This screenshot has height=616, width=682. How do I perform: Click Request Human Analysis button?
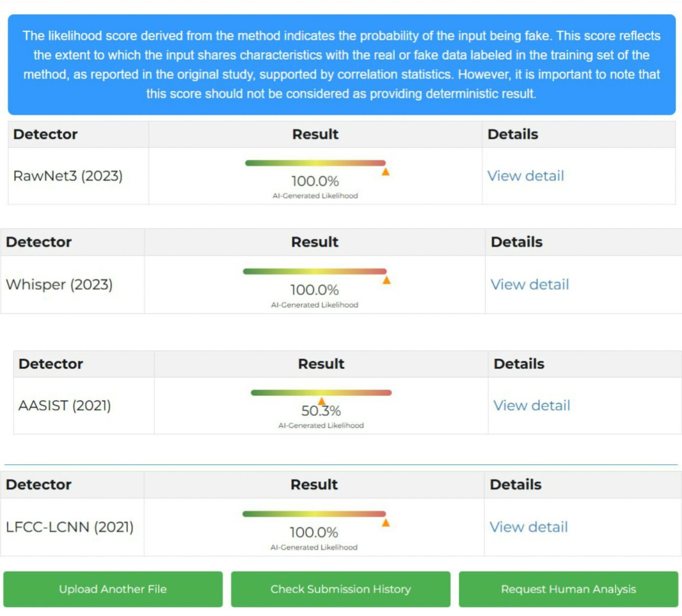pyautogui.click(x=568, y=589)
